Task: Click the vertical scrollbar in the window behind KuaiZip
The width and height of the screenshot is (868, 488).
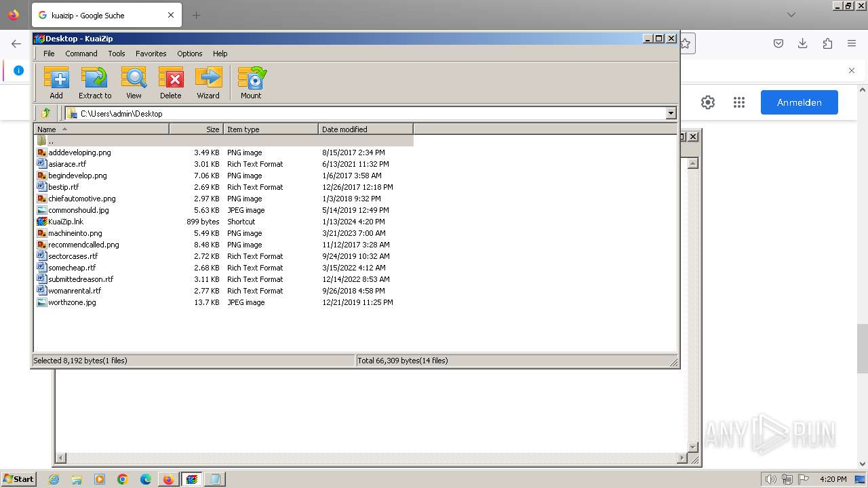Action: (x=692, y=304)
